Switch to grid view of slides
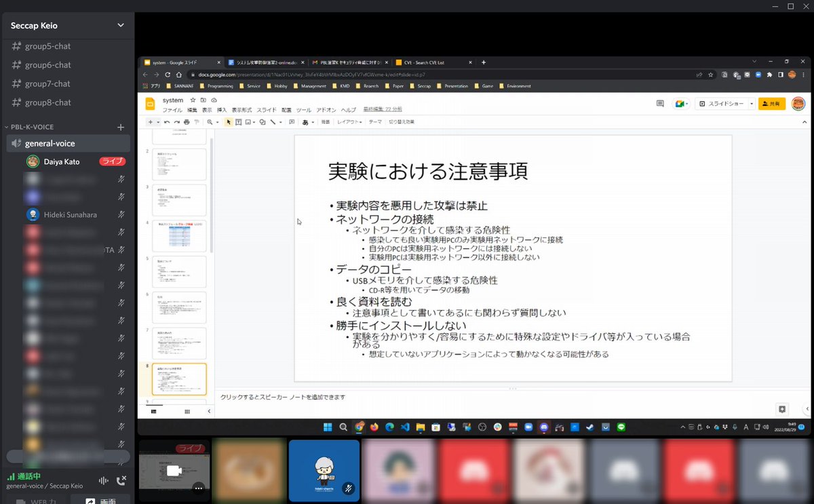Screen dimensions: 814x504 (x=187, y=411)
